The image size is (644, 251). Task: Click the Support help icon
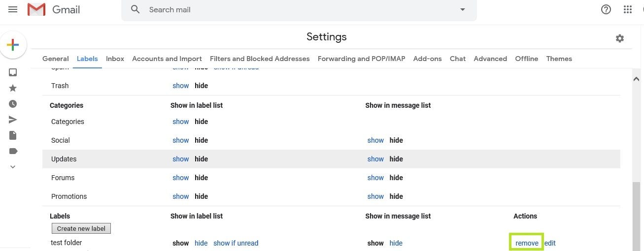point(606,9)
